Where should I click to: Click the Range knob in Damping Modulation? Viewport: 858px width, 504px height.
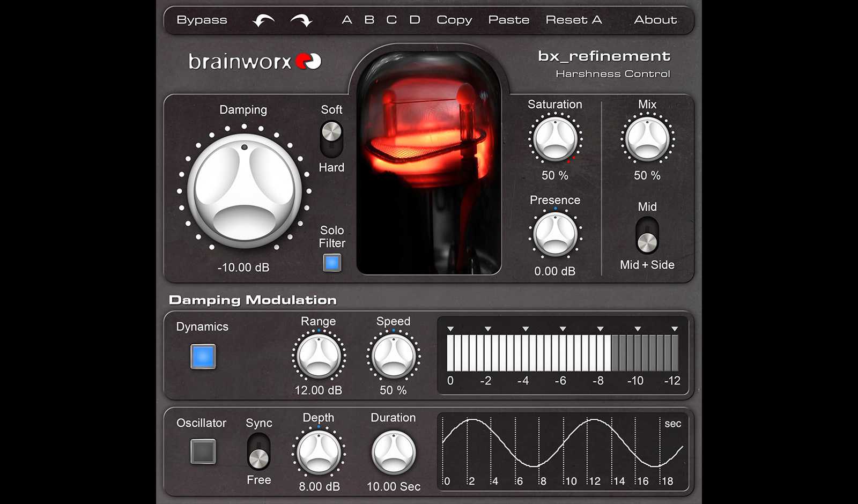point(319,357)
